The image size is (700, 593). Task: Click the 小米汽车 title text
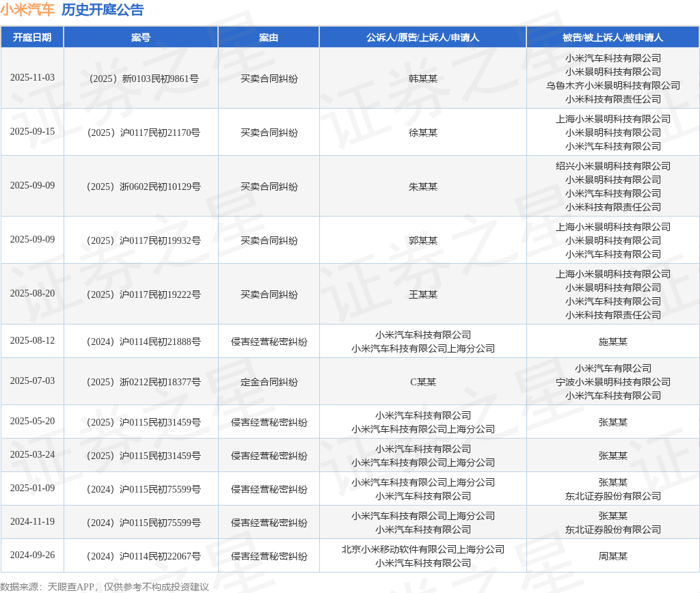pyautogui.click(x=27, y=10)
